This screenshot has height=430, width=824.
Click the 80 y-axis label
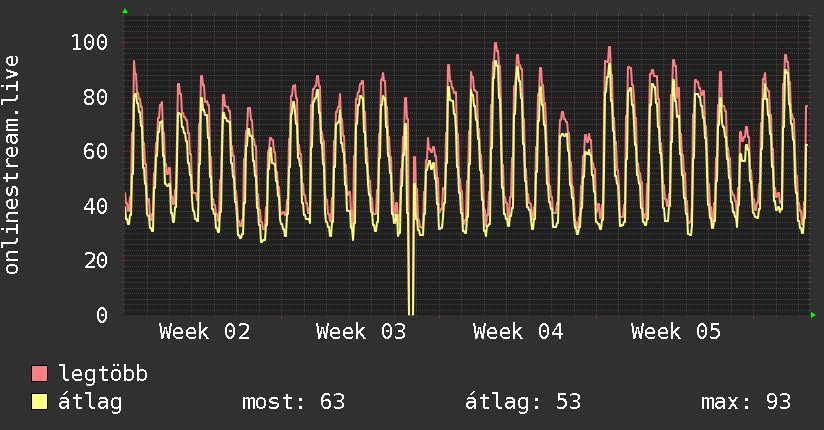point(96,97)
